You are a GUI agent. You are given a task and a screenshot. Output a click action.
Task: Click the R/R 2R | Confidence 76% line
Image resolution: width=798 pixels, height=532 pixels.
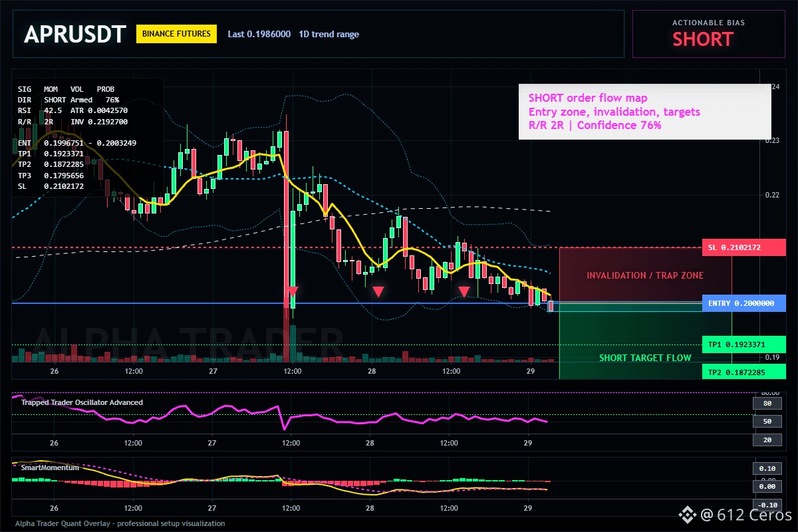[x=595, y=125]
